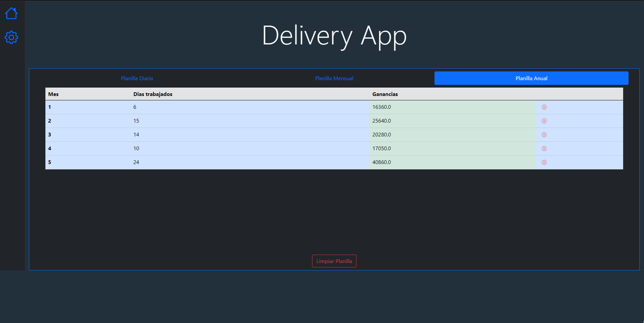644x323 pixels.
Task: Open the settings gear icon
Action: [11, 37]
